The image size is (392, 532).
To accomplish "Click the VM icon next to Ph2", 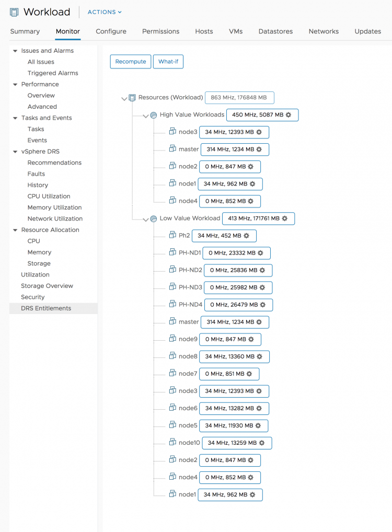I will click(172, 236).
